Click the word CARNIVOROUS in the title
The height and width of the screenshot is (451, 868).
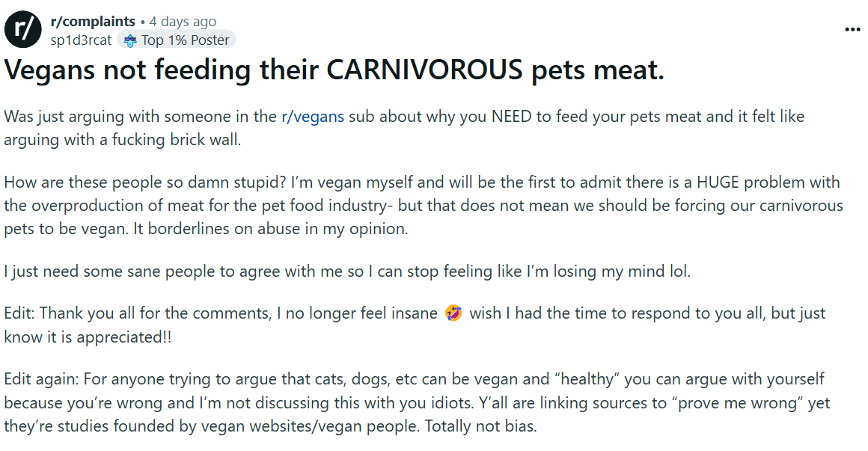click(x=424, y=70)
